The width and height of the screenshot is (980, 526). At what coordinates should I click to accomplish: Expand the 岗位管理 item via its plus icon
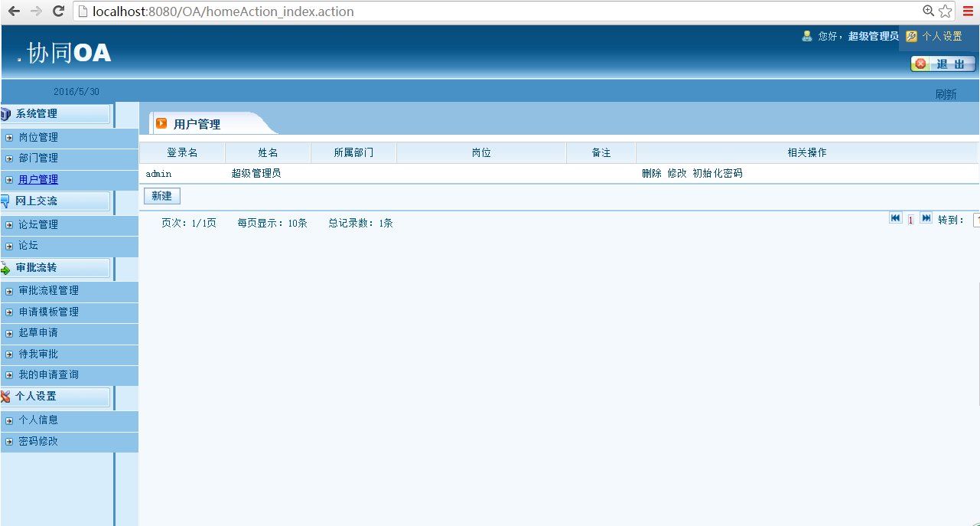[8, 136]
